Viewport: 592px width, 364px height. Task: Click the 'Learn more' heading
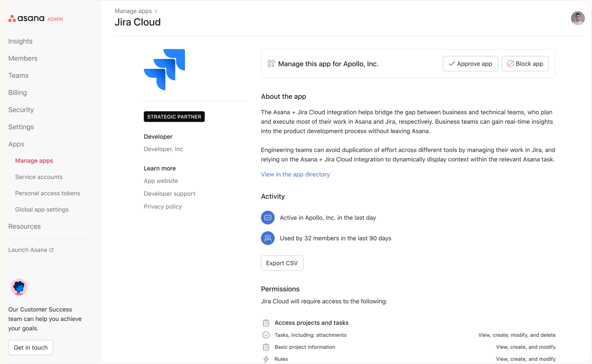point(160,168)
